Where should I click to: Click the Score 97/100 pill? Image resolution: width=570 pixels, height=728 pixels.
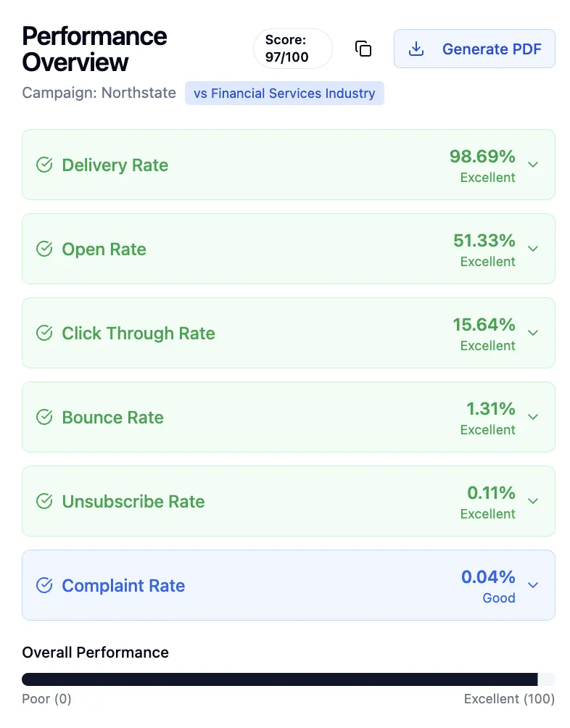[293, 49]
